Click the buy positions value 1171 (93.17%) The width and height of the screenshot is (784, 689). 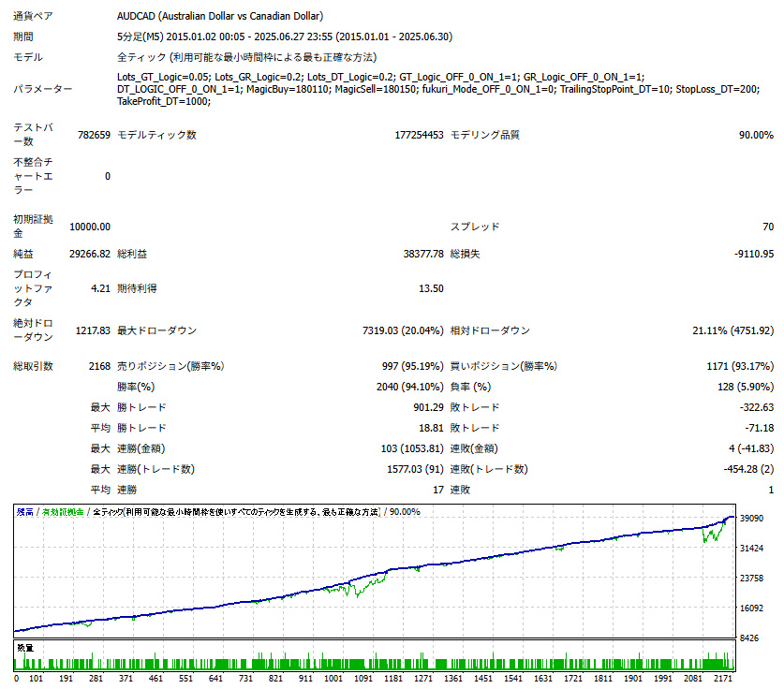point(740,366)
